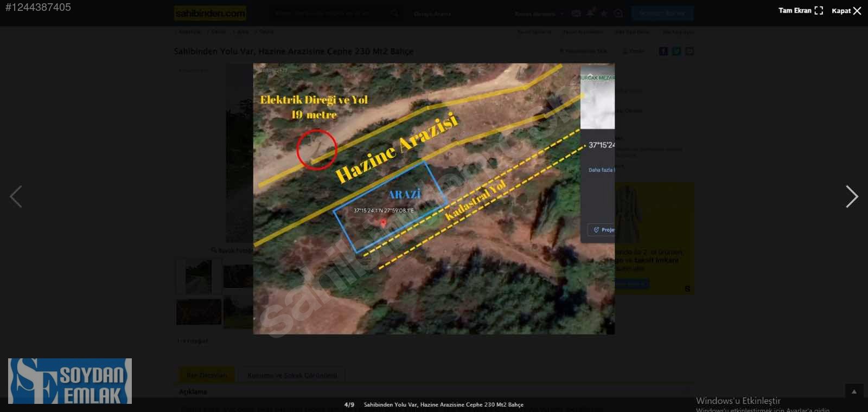This screenshot has width=868, height=412.
Task: Close the photo gallery with Kapat
Action: 846,11
